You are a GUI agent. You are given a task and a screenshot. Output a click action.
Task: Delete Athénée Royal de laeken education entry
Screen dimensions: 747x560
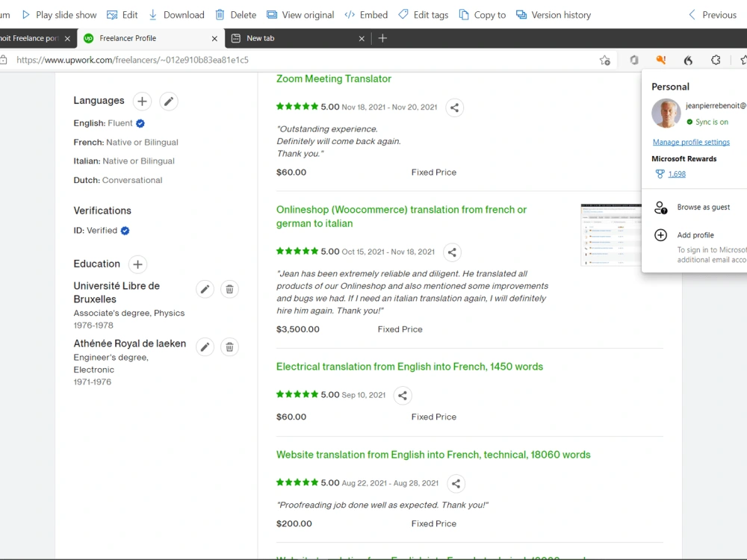[229, 347]
